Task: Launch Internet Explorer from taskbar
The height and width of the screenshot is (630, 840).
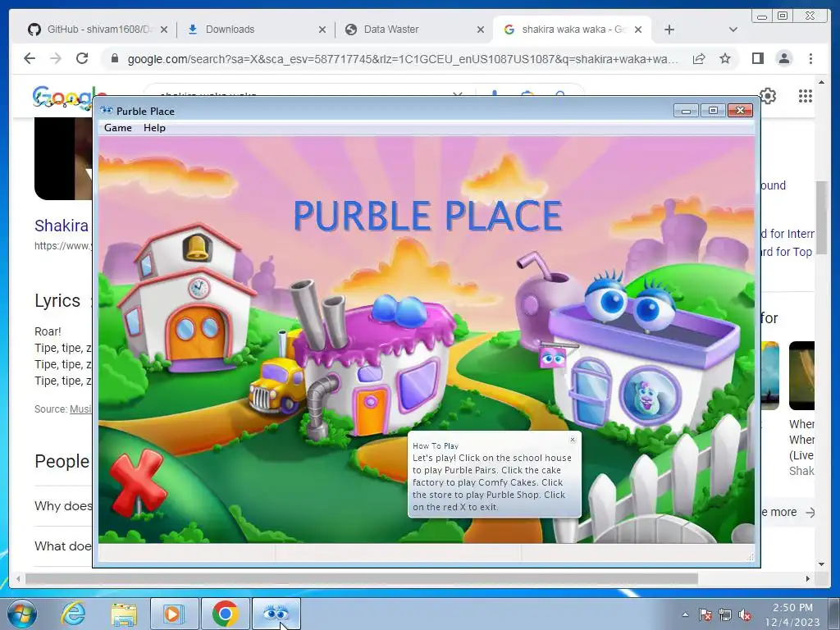Action: tap(73, 614)
